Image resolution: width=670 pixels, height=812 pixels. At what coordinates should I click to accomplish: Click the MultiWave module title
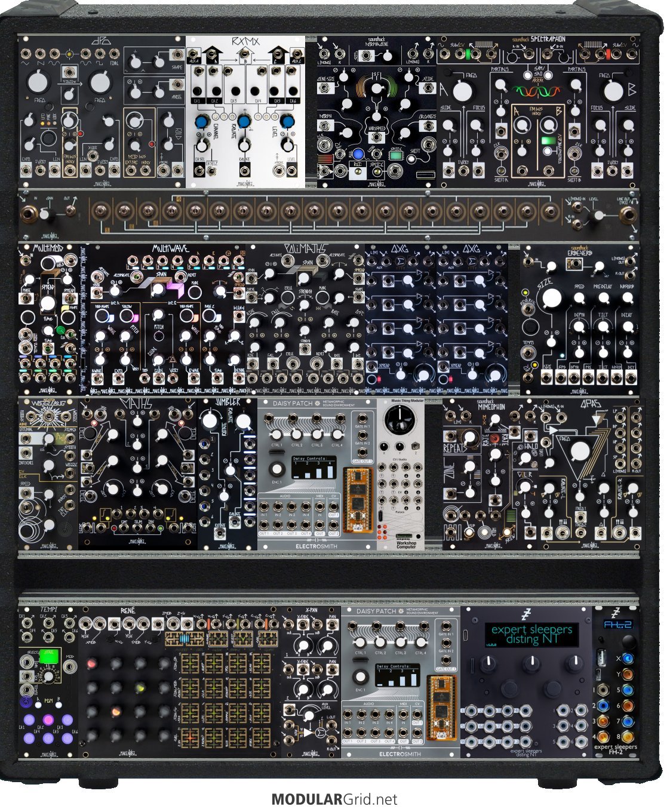point(170,248)
